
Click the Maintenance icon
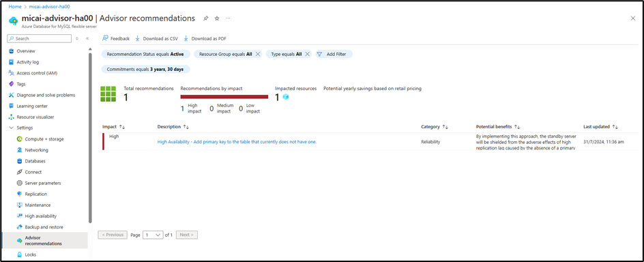tap(19, 205)
